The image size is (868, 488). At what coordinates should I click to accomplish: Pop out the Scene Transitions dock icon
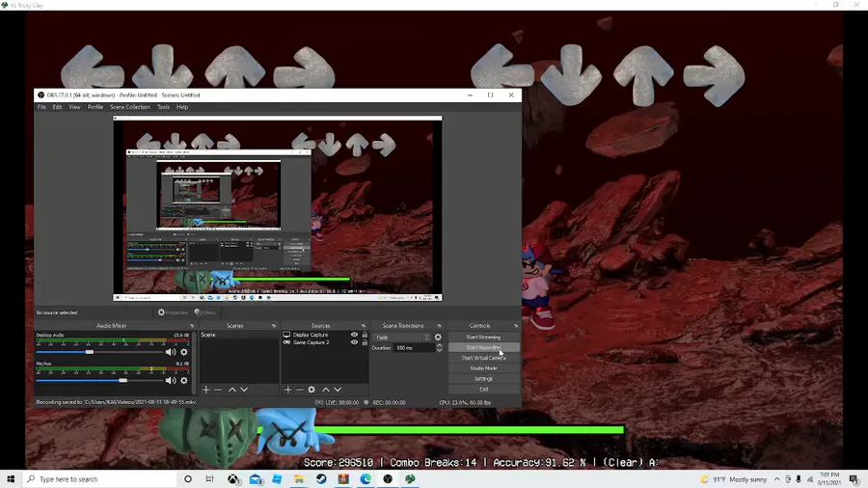439,326
